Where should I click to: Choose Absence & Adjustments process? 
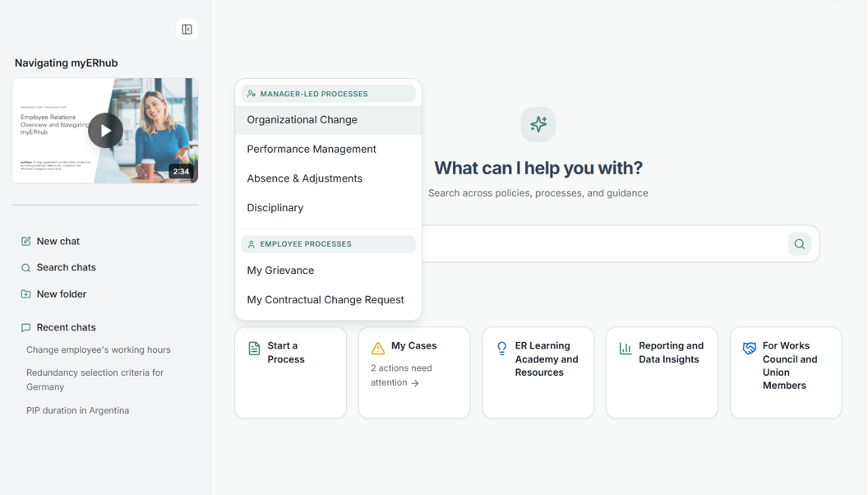point(328,178)
